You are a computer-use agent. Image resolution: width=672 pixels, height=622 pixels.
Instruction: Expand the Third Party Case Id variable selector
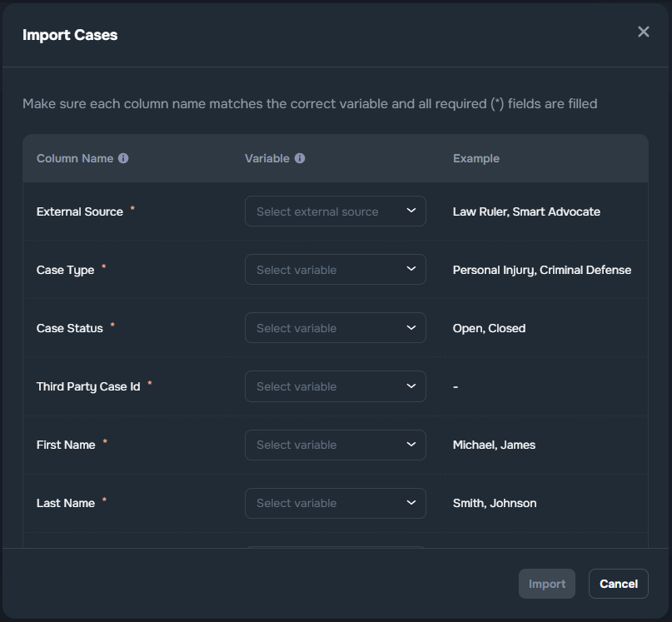click(x=336, y=386)
